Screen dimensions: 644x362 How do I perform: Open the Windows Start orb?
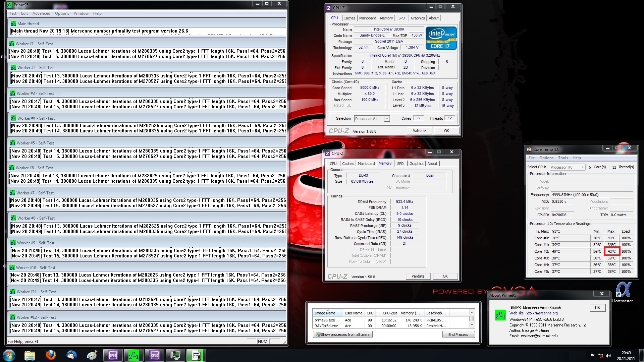click(9, 355)
